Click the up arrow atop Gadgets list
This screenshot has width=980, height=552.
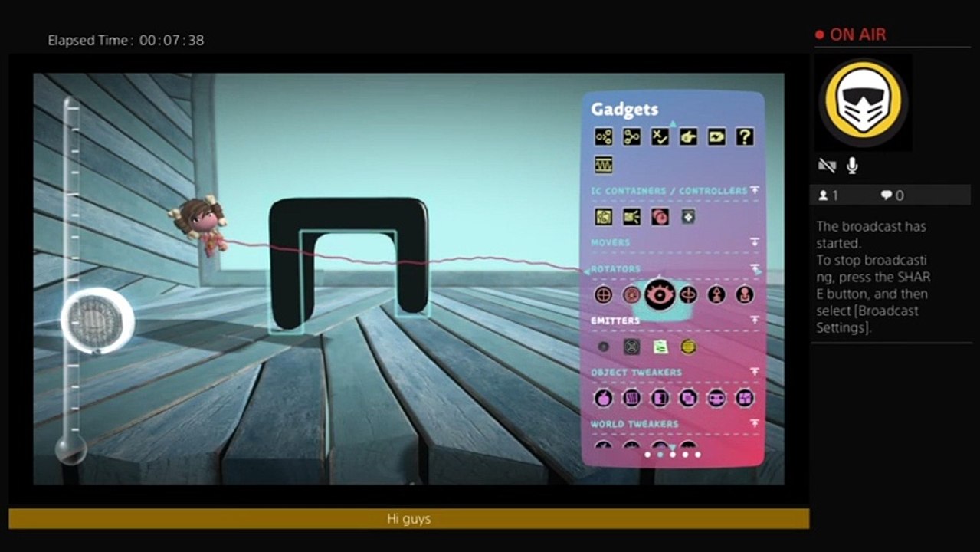tap(673, 123)
